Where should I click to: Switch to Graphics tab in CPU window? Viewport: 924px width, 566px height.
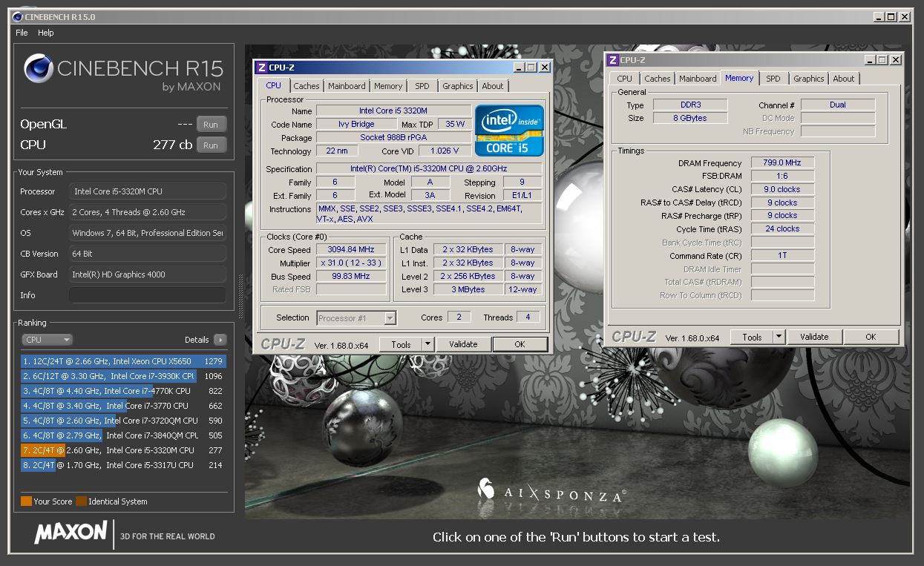(458, 86)
